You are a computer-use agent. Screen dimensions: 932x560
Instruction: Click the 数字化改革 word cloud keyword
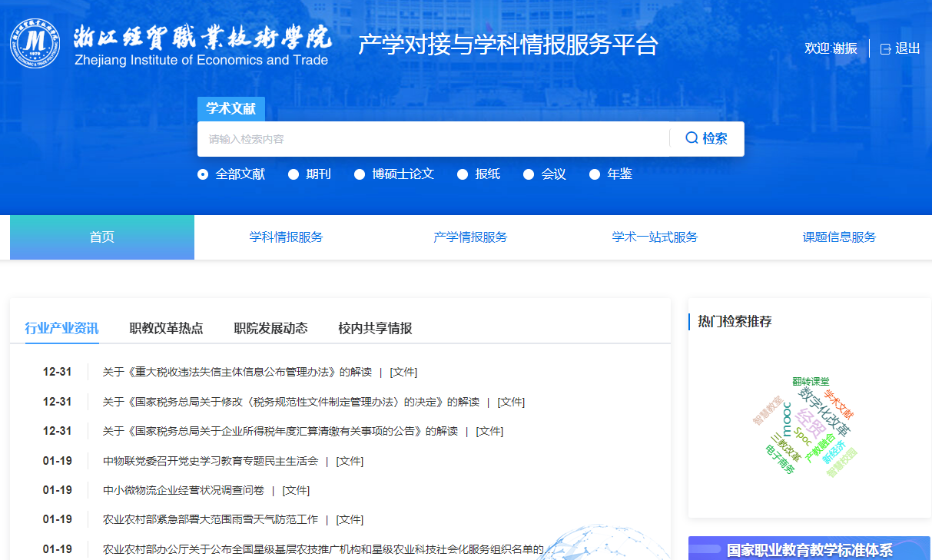pos(824,411)
